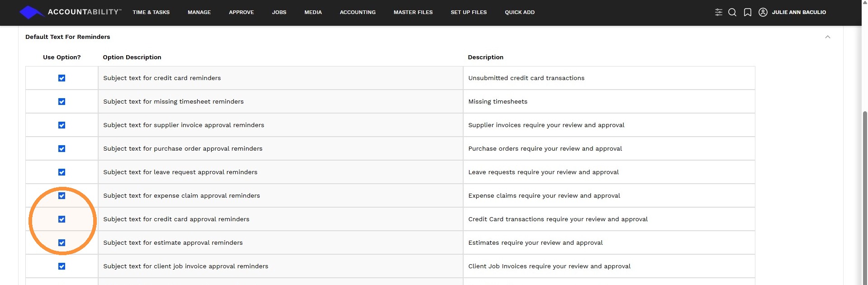Open the Jobs menu

click(279, 12)
